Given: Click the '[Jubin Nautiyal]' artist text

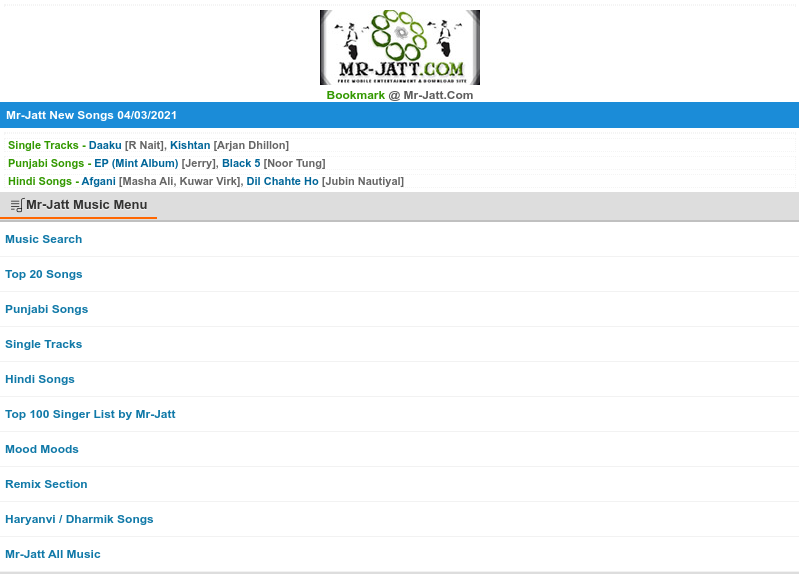Looking at the screenshot, I should (362, 181).
